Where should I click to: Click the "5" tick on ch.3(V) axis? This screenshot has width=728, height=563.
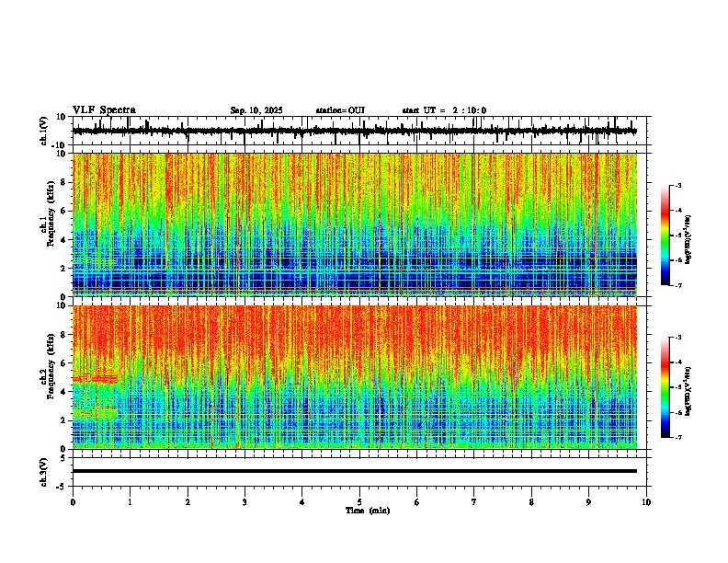coord(63,457)
